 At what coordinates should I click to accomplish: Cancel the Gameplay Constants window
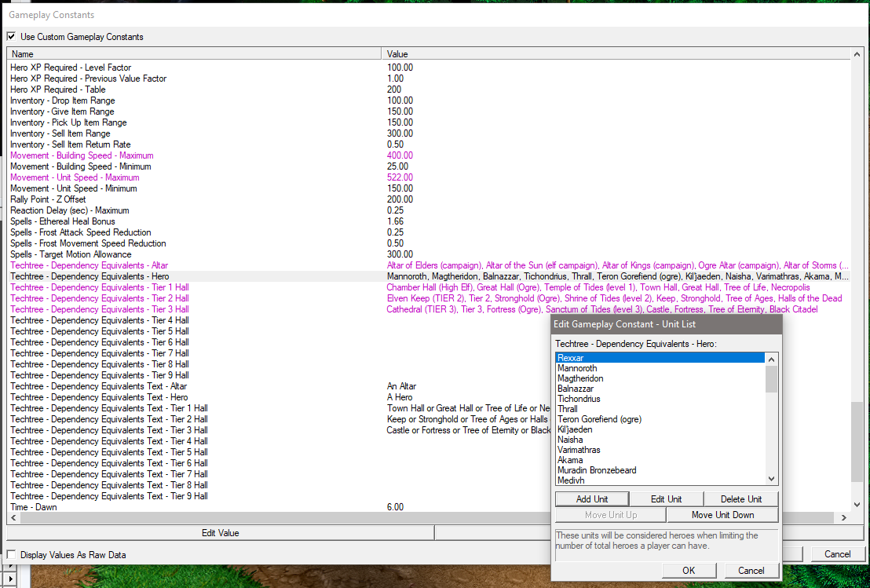pyautogui.click(x=837, y=553)
